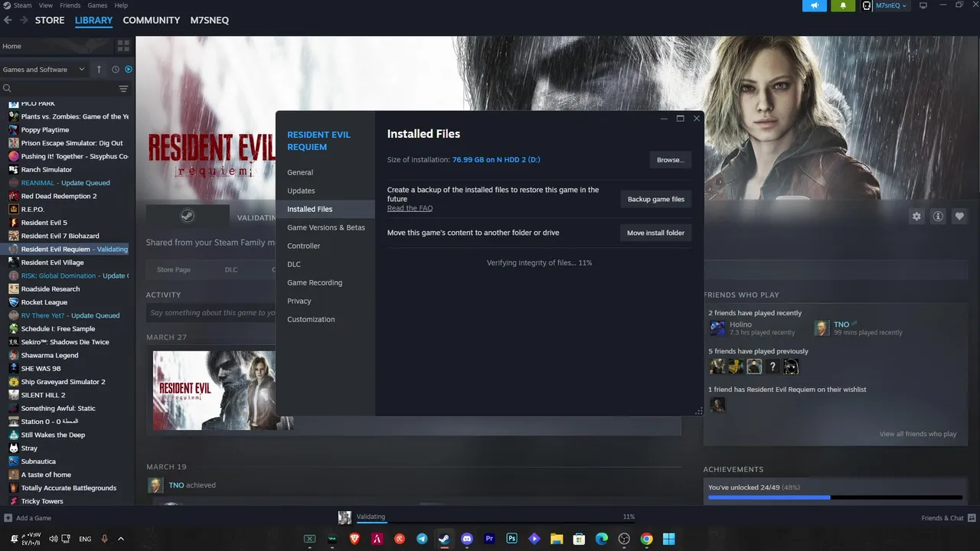The image size is (980, 551).
Task: Sort library with the up arrow icon
Action: [99, 70]
